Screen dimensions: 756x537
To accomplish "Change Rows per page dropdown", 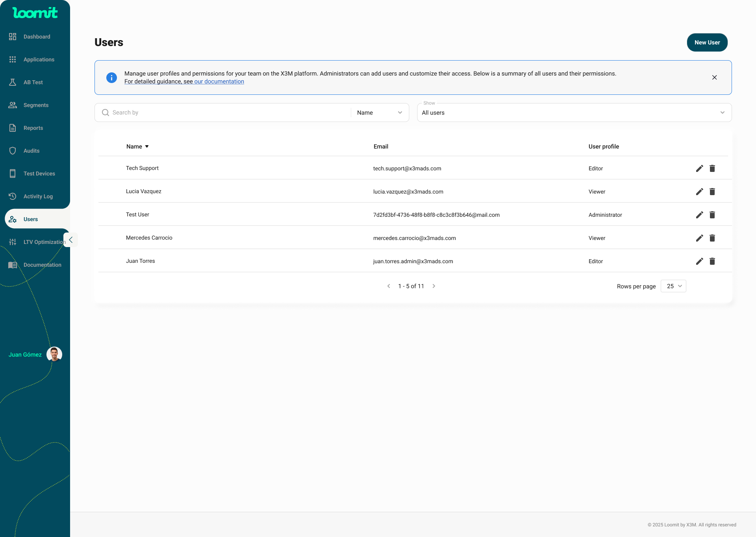I will [673, 286].
